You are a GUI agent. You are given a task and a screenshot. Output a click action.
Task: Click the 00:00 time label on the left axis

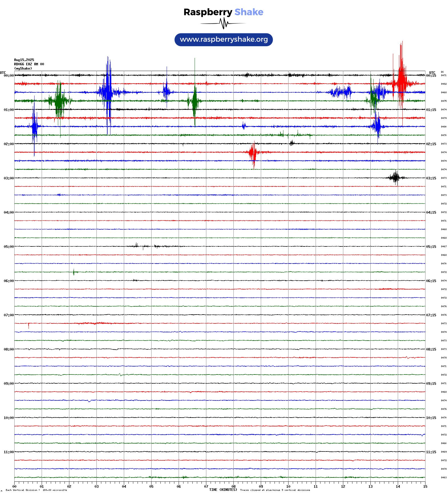pyautogui.click(x=9, y=76)
